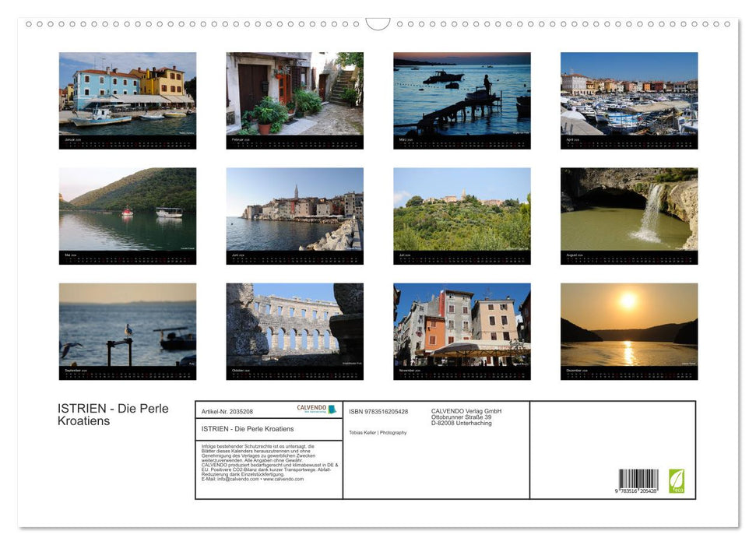Click the blue page-marker icon beside CALVENDO logo

332,409
